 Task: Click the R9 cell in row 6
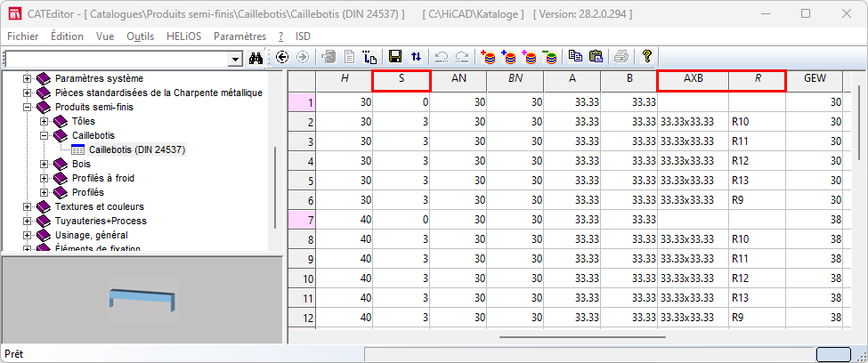click(757, 200)
